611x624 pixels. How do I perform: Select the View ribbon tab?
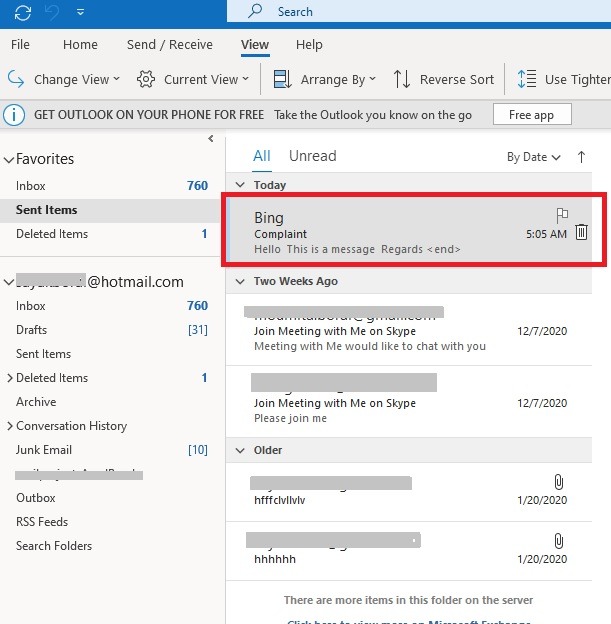[x=255, y=45]
